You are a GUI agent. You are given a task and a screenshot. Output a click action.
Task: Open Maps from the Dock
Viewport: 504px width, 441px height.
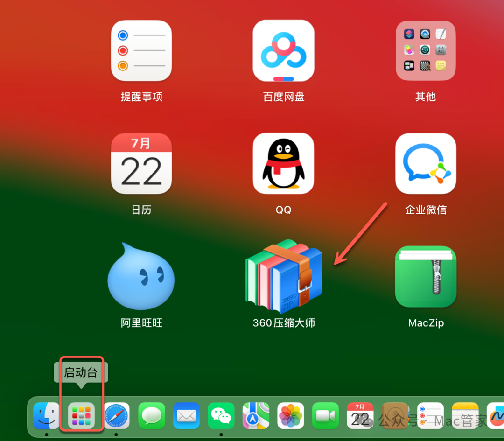[x=256, y=416]
